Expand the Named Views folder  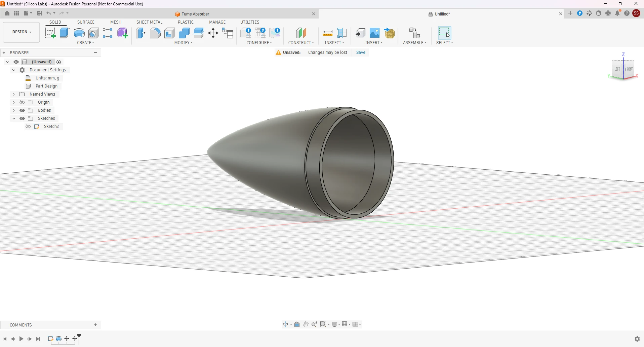[14, 94]
